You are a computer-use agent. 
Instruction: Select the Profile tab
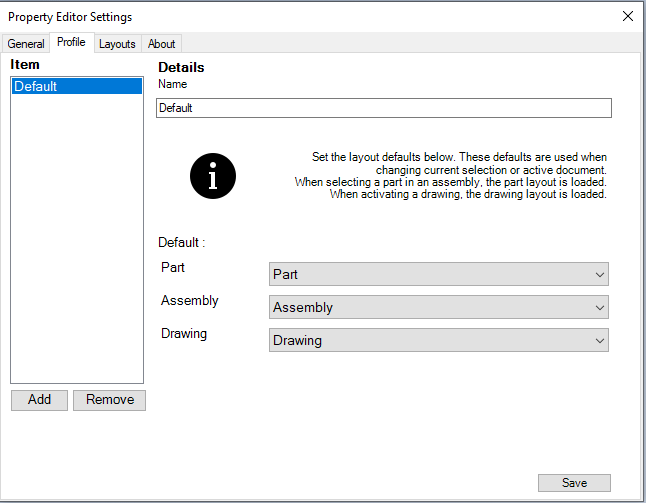click(x=71, y=42)
